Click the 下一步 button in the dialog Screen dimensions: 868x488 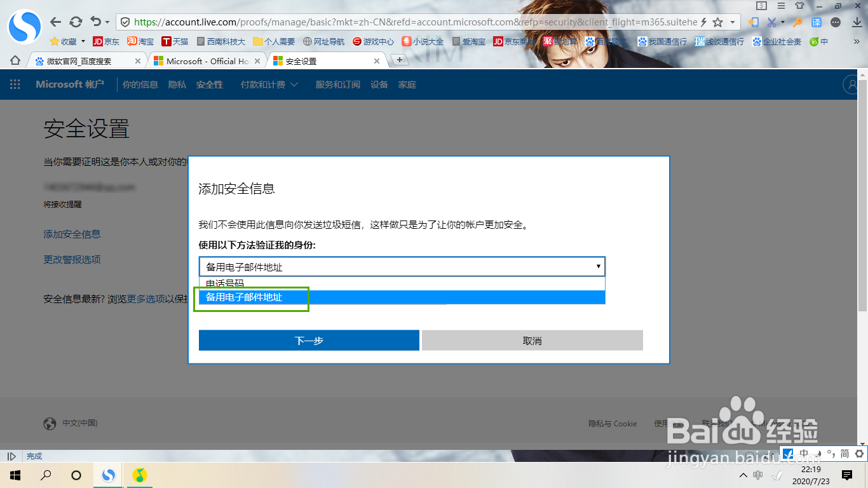[x=309, y=340]
